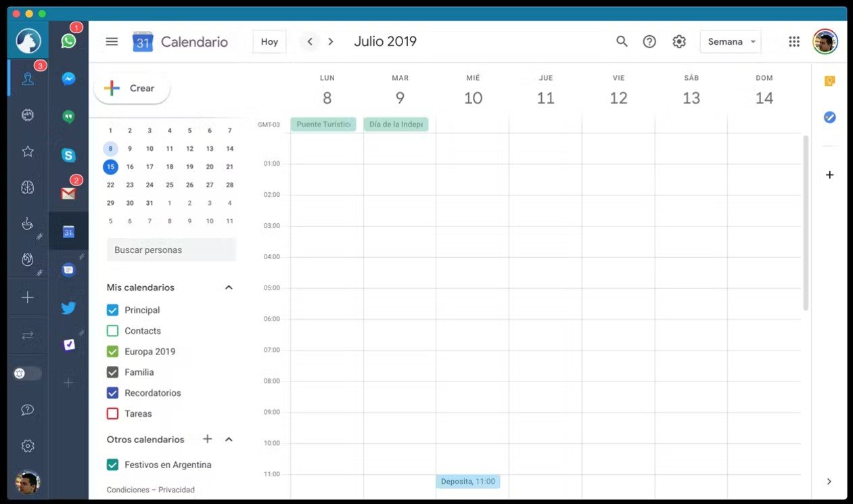Collapse the Mis calendarios section
Screen dimensions: 853x504
(x=229, y=288)
